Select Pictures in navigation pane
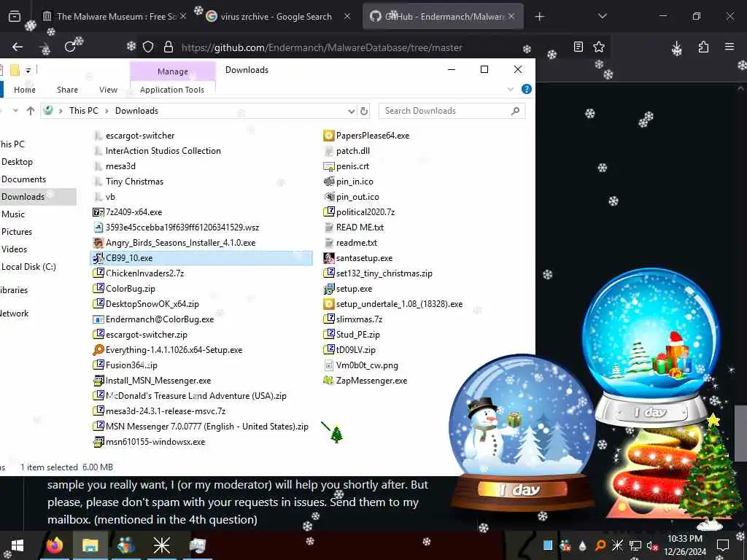The height and width of the screenshot is (560, 747). [x=17, y=232]
